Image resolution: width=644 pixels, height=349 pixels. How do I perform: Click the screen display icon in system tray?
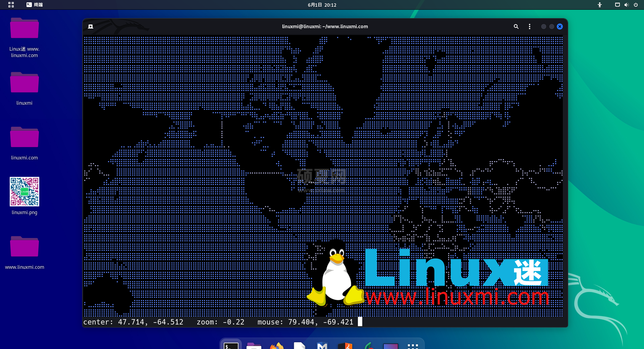coord(617,5)
